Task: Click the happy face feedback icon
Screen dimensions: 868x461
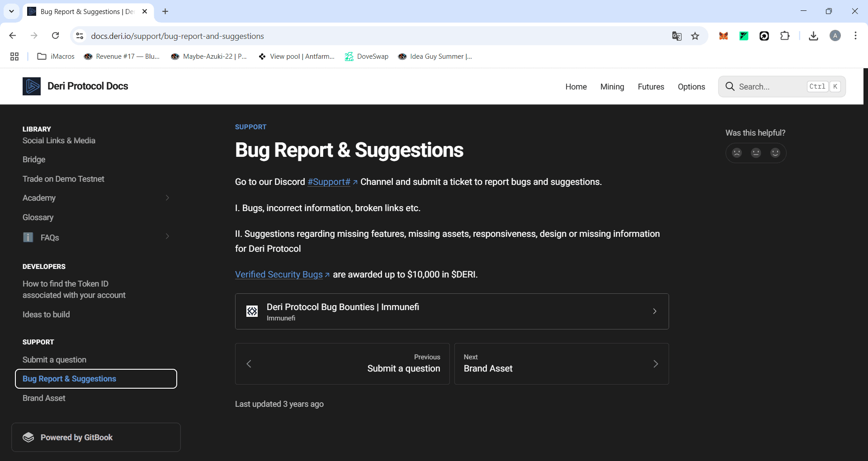Action: (775, 153)
